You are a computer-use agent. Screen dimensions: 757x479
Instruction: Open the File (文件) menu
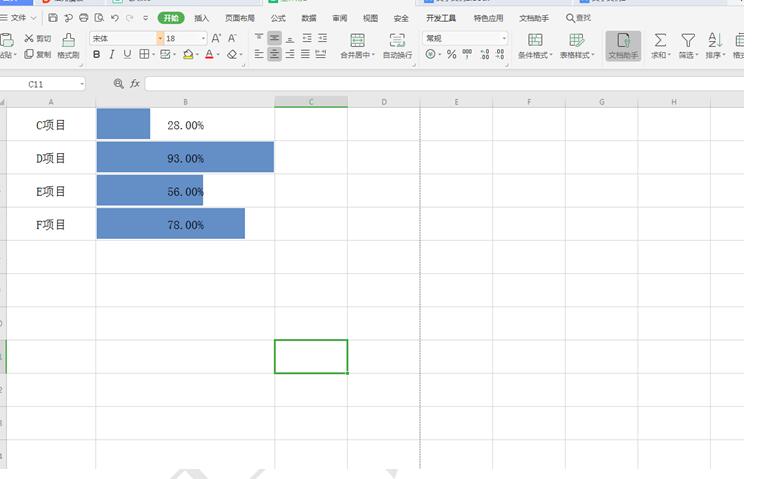(18, 18)
